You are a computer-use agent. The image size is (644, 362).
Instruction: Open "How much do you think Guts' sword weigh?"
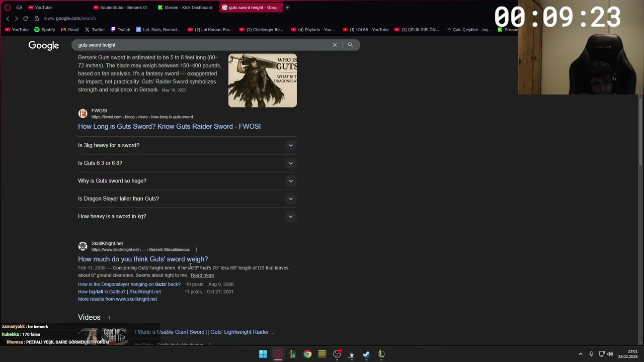point(143,259)
